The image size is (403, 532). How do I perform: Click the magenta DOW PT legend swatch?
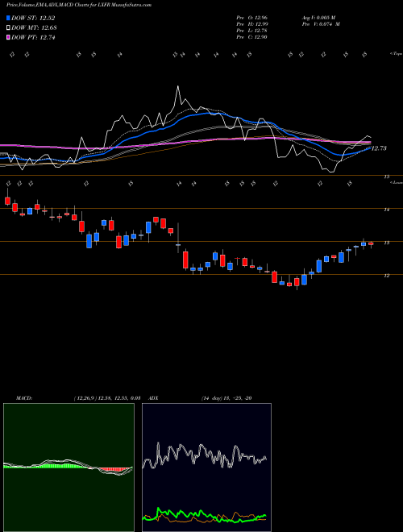pos(8,37)
